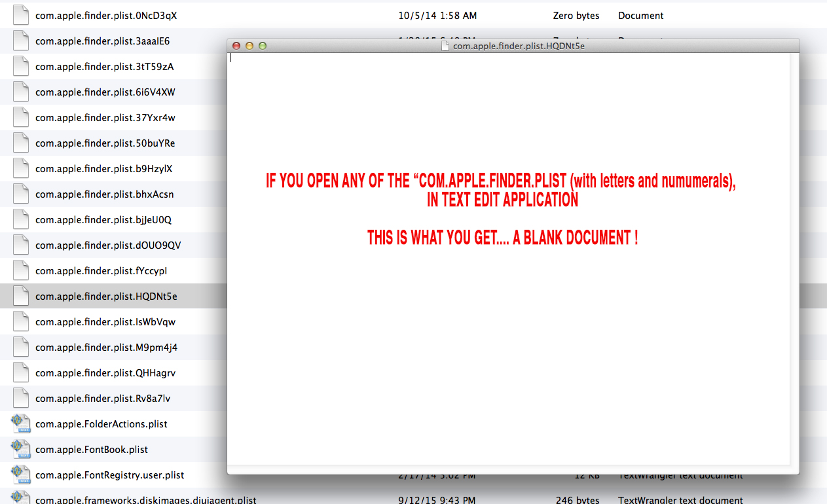Select file name com.apple.finder.plist.fYccypl
The image size is (827, 504).
point(101,271)
